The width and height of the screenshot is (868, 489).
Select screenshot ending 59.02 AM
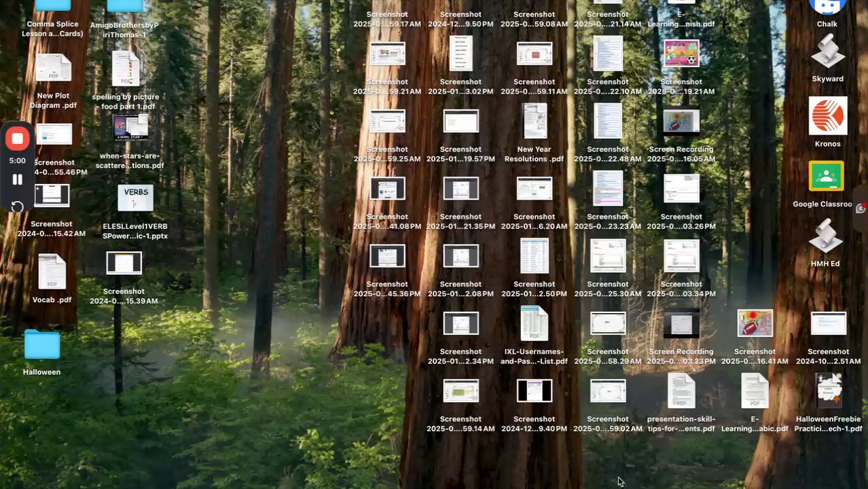click(x=608, y=391)
